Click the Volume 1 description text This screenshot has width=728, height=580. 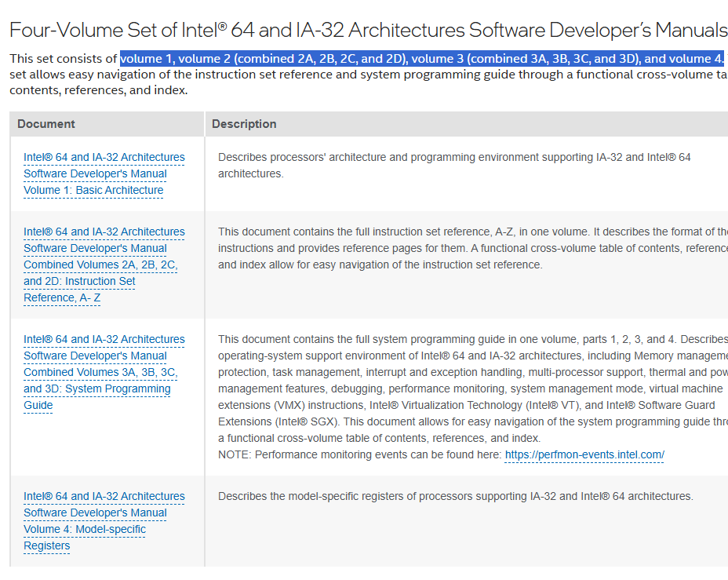click(454, 166)
